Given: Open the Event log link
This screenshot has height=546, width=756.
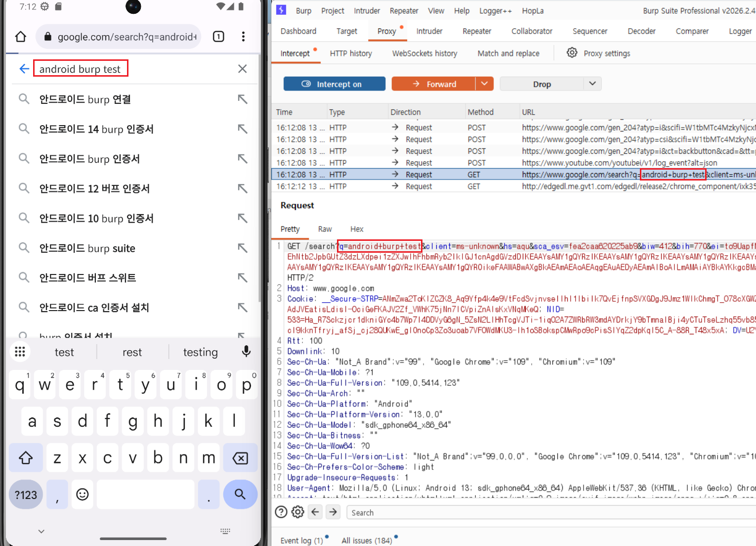Looking at the screenshot, I should [x=301, y=541].
